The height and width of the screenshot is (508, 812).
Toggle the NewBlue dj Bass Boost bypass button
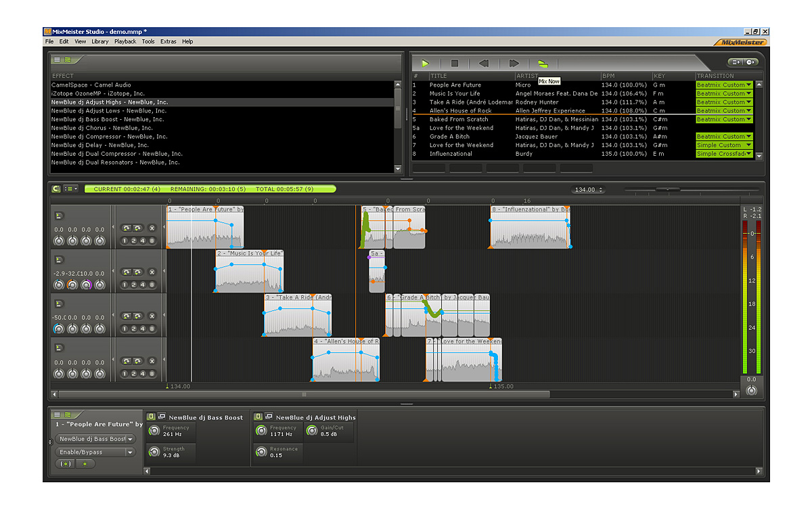tap(151, 417)
